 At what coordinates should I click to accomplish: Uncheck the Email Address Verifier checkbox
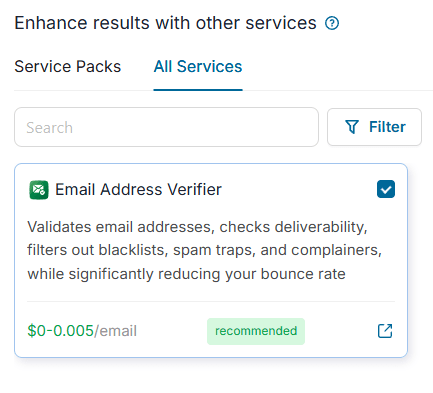tap(386, 189)
